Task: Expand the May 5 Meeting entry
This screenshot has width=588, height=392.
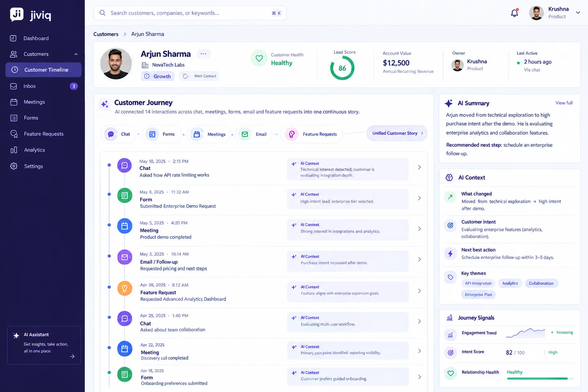Action: (419, 229)
